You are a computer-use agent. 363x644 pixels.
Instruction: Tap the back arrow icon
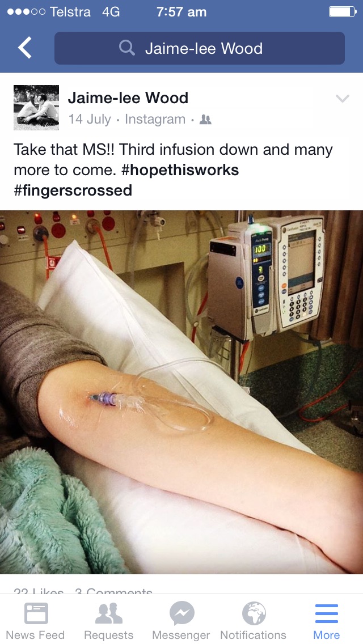tap(24, 48)
